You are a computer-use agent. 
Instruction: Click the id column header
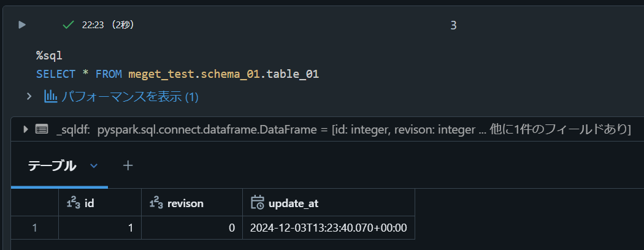click(89, 203)
